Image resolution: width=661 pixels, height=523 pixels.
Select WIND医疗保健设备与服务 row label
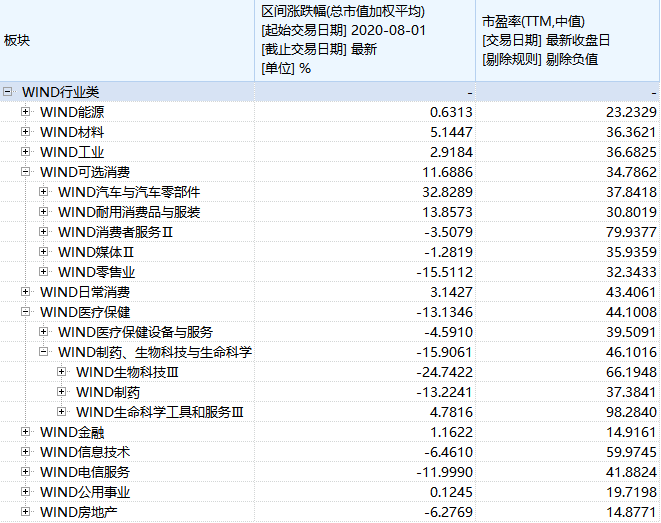(135, 332)
